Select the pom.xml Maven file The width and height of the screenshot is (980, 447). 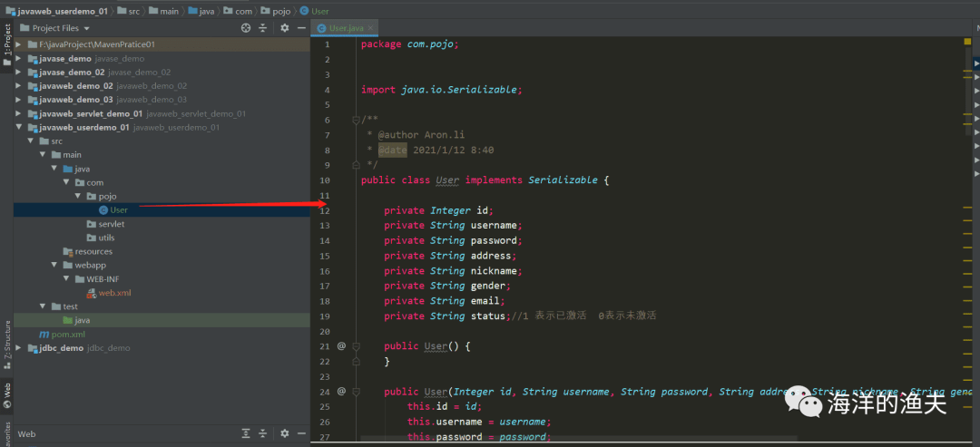[63, 334]
